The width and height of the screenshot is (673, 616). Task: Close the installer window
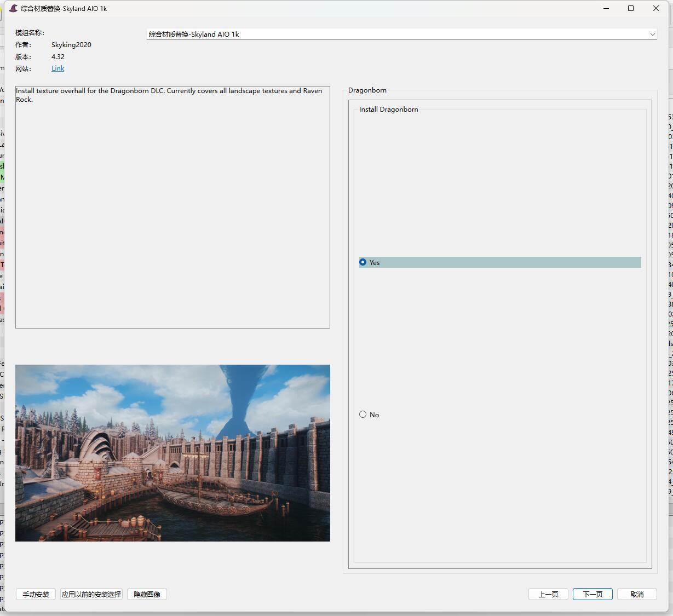pyautogui.click(x=656, y=8)
